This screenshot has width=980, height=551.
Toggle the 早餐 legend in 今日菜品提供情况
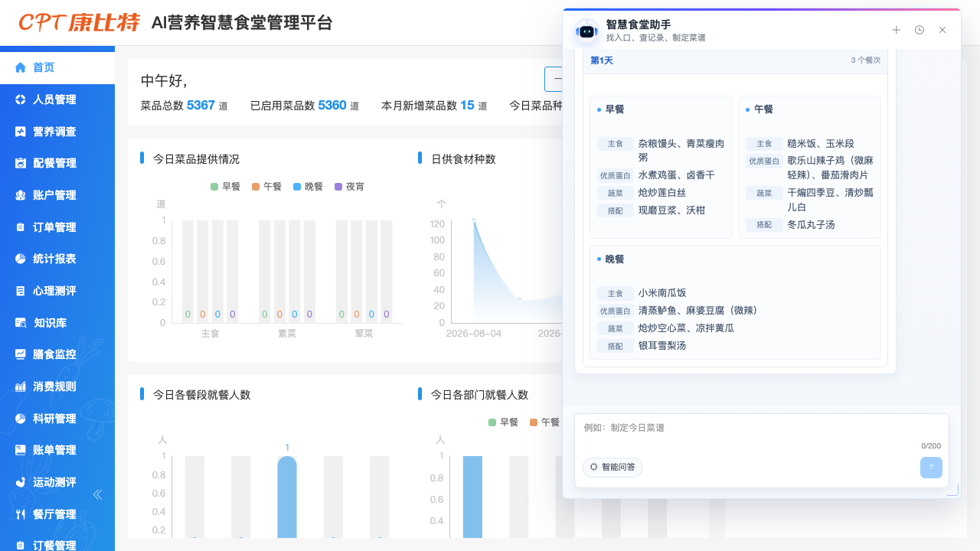225,187
